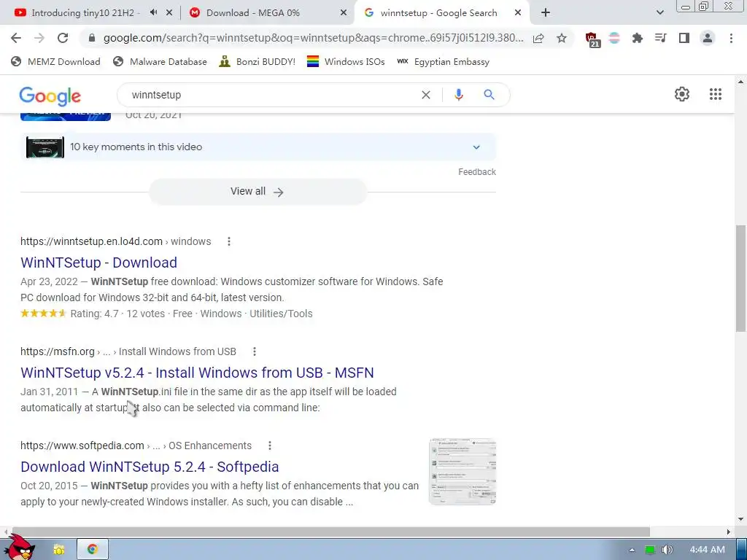Open the Angry Birds start button
The image size is (747, 560).
pos(19,547)
